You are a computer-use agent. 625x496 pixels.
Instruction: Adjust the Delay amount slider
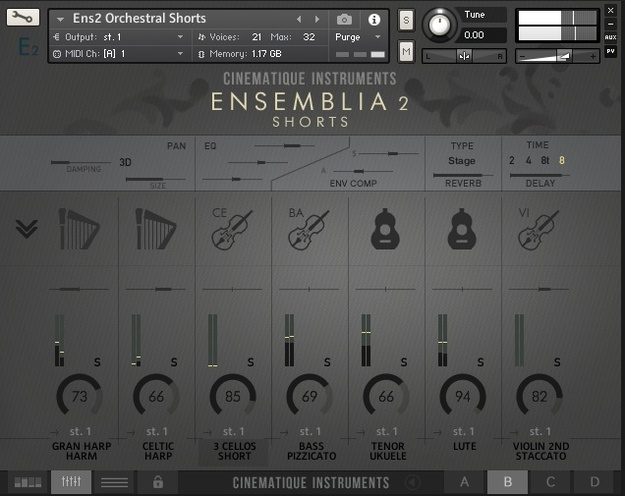[x=539, y=175]
